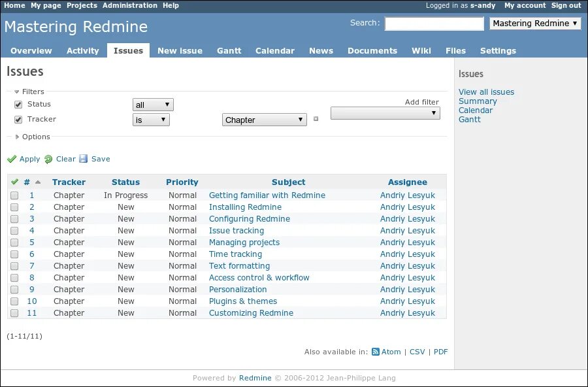This screenshot has height=387, width=588.
Task: Click the sort arrow next to # column
Action: (x=38, y=182)
